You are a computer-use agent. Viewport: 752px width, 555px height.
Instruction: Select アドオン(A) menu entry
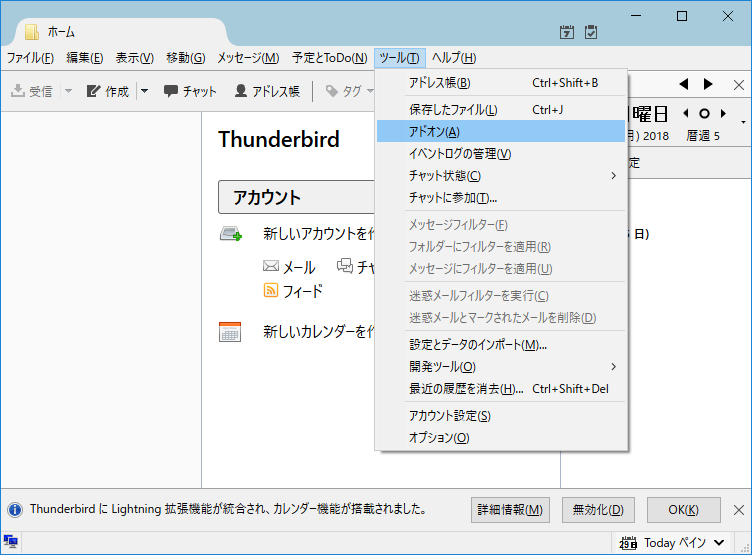click(501, 131)
